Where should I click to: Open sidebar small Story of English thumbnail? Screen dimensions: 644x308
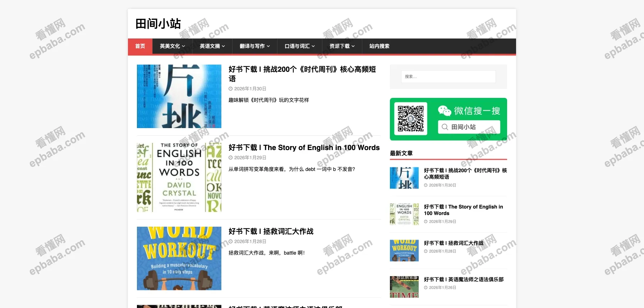(404, 214)
